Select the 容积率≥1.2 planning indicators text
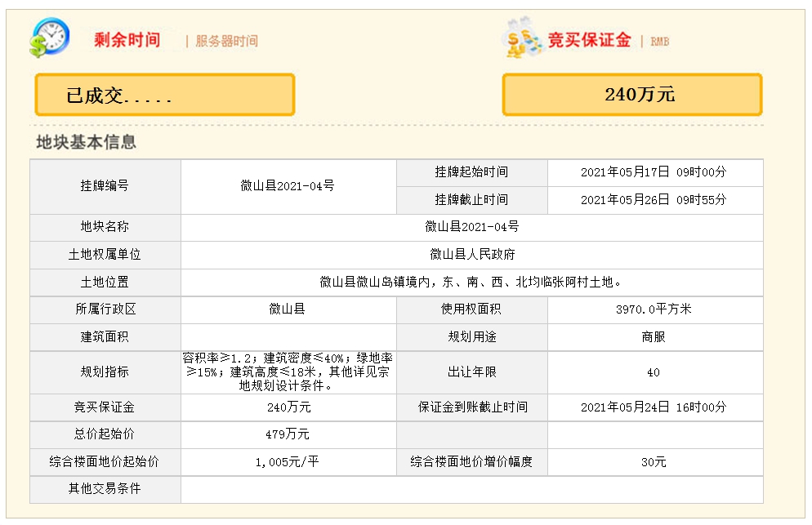The width and height of the screenshot is (812, 525). tap(288, 372)
